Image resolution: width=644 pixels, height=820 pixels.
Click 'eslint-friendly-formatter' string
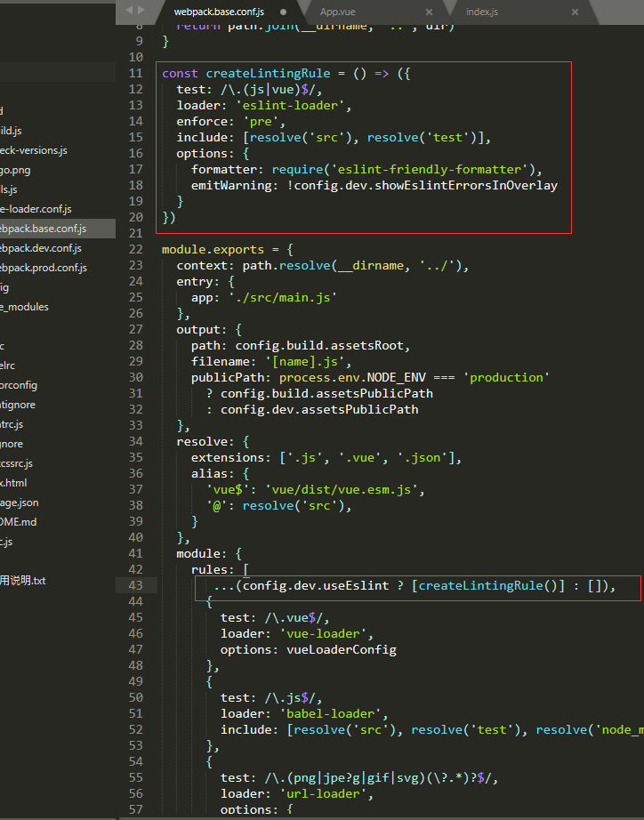coord(429,170)
